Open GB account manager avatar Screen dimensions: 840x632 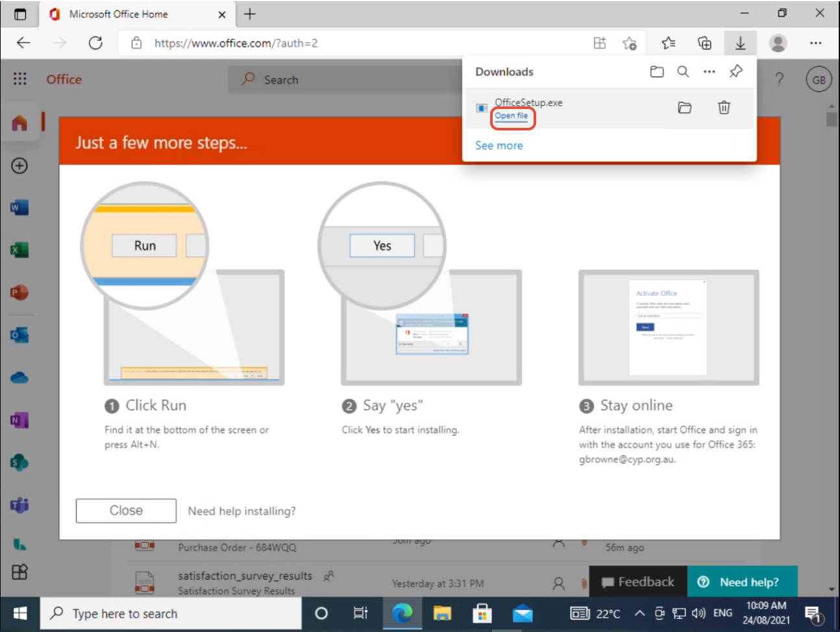pyautogui.click(x=819, y=80)
